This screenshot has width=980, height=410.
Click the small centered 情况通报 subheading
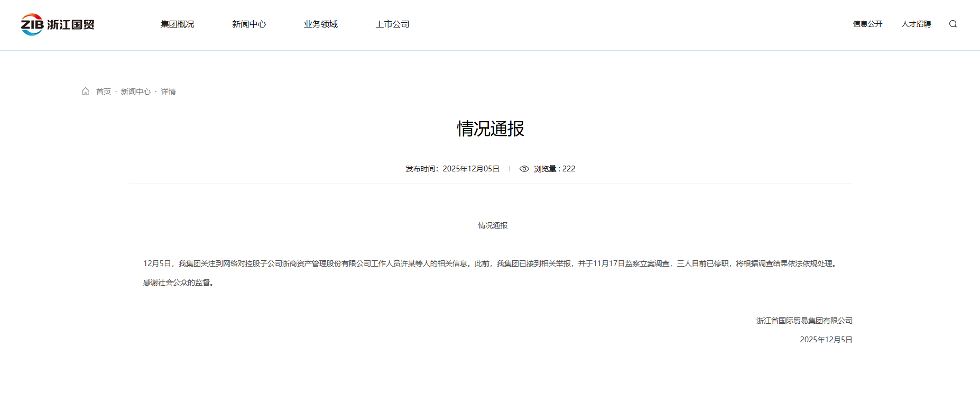[x=493, y=225]
